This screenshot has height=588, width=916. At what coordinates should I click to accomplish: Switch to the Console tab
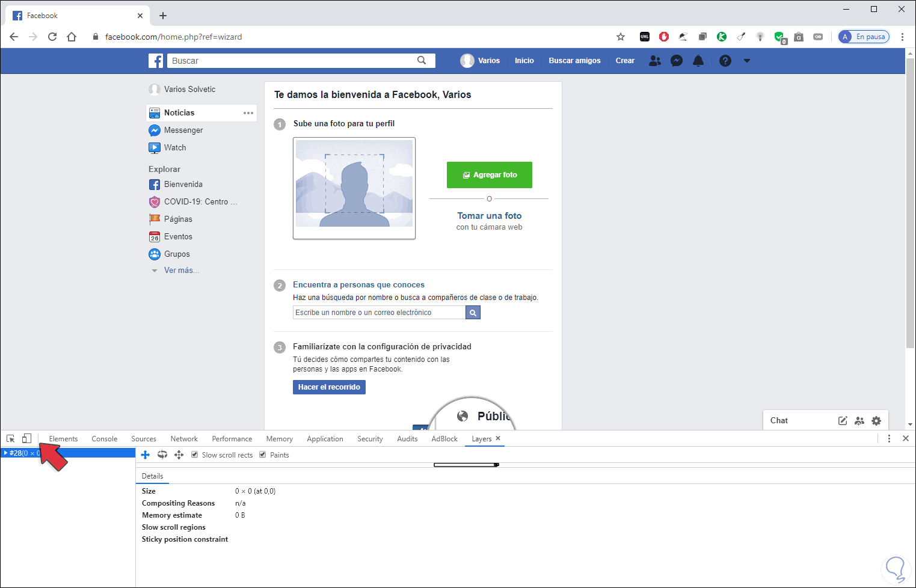pos(105,439)
